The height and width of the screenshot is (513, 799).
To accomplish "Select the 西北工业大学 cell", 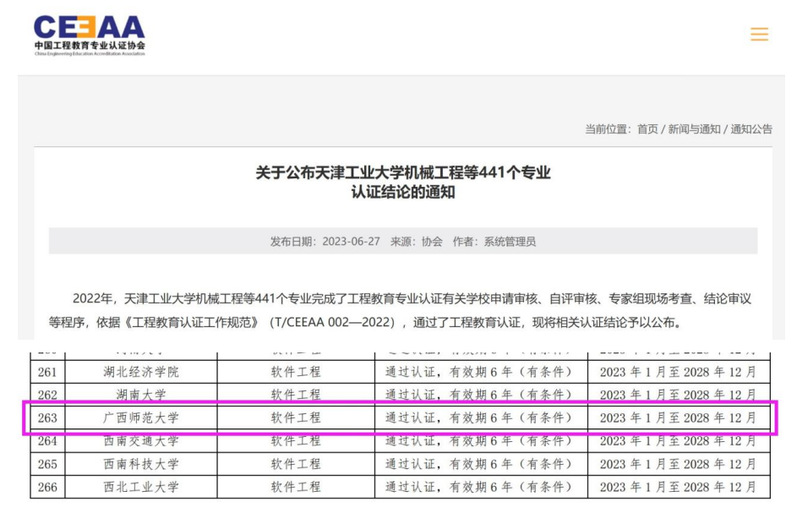I will coord(141,487).
